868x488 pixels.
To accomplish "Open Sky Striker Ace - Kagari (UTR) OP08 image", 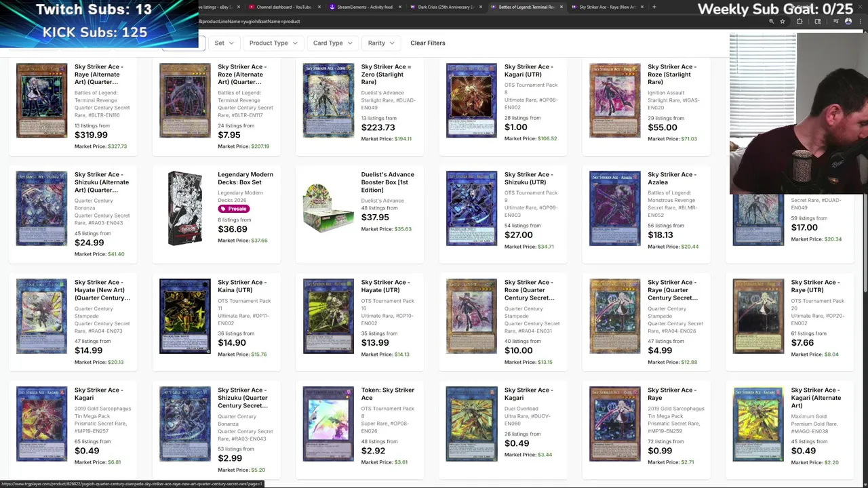I will click(471, 101).
